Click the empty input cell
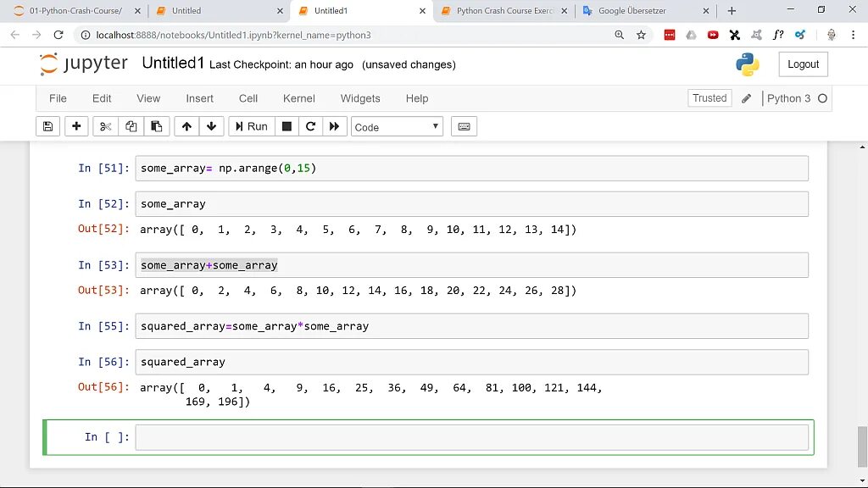This screenshot has height=488, width=868. [x=471, y=438]
